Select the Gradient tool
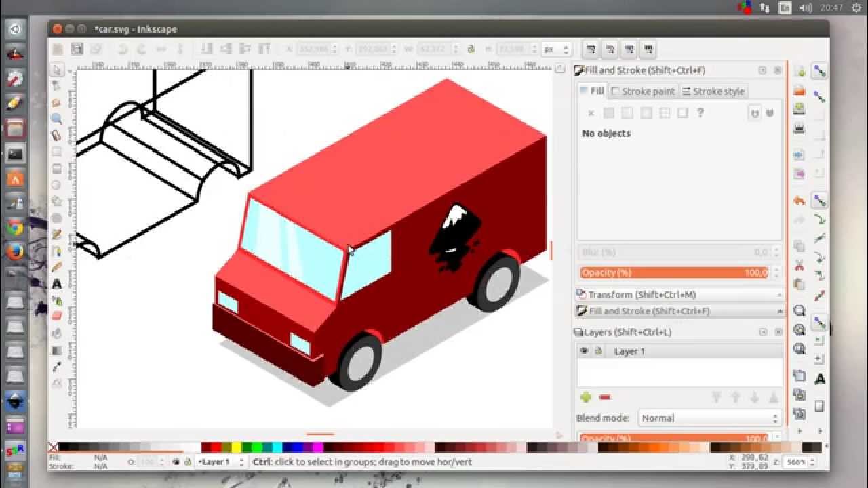 point(57,350)
